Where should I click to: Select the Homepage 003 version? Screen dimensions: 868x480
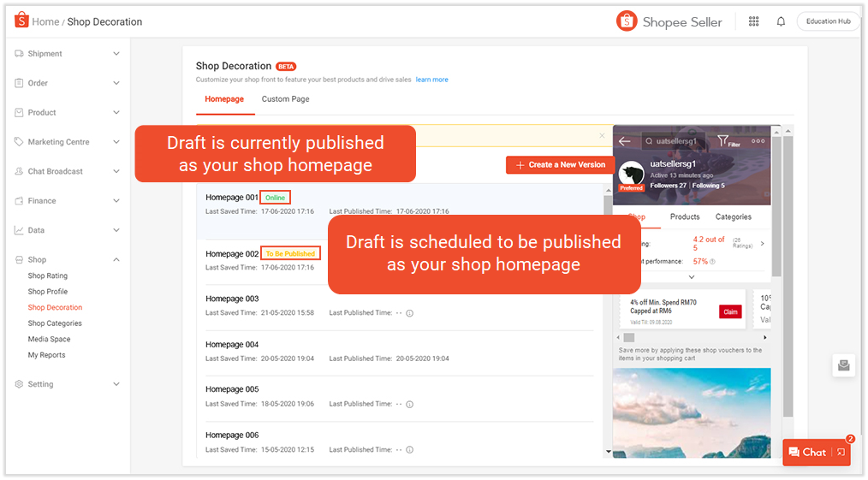[x=400, y=305]
